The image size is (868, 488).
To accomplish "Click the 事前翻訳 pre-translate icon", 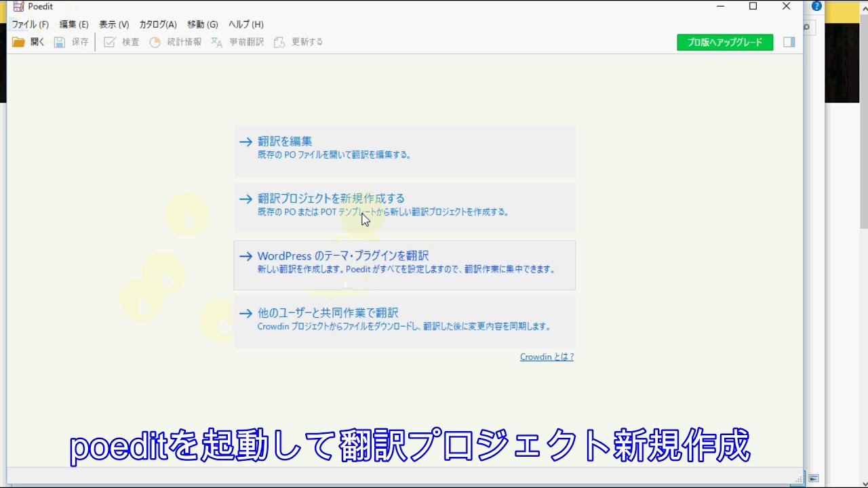I will pyautogui.click(x=216, y=42).
